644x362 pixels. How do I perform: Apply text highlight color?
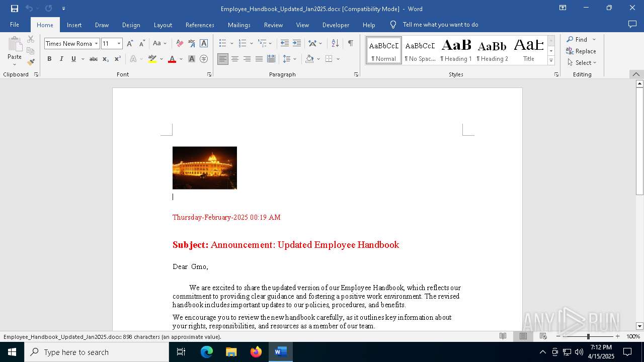pos(152,59)
